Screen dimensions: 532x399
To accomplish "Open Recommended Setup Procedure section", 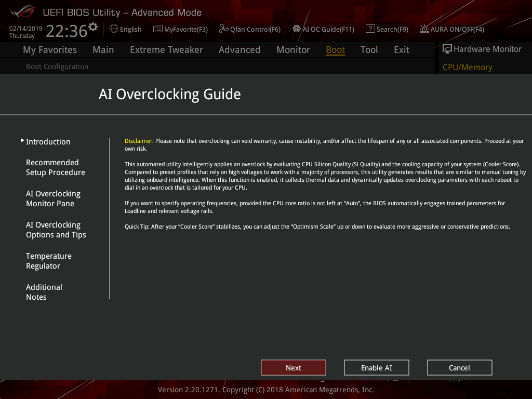I will click(55, 167).
